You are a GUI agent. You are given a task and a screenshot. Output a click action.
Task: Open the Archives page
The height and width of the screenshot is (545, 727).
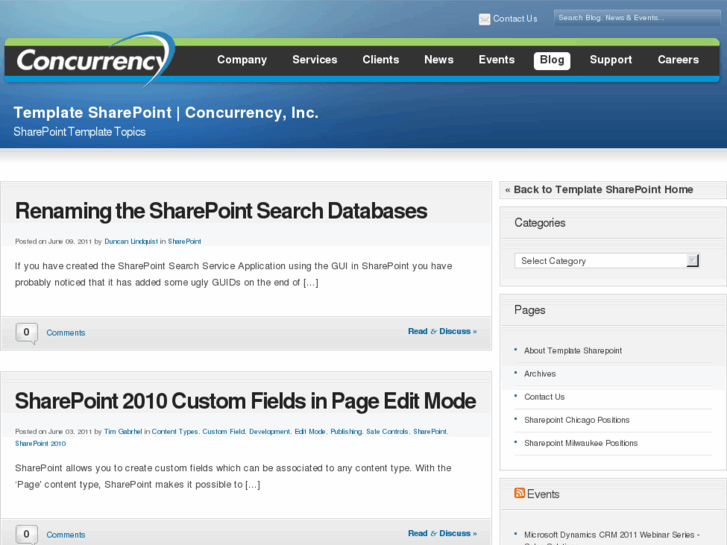(540, 374)
